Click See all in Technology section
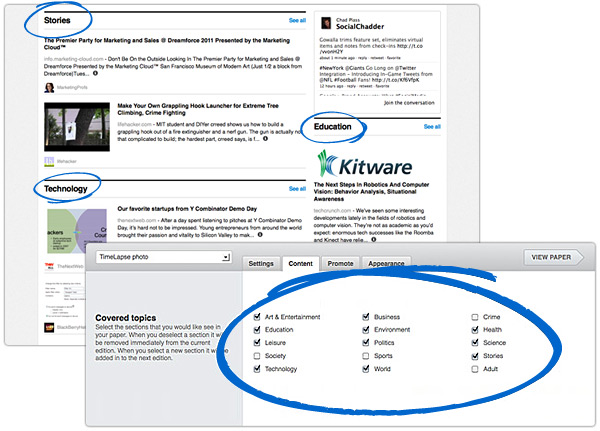 [297, 189]
